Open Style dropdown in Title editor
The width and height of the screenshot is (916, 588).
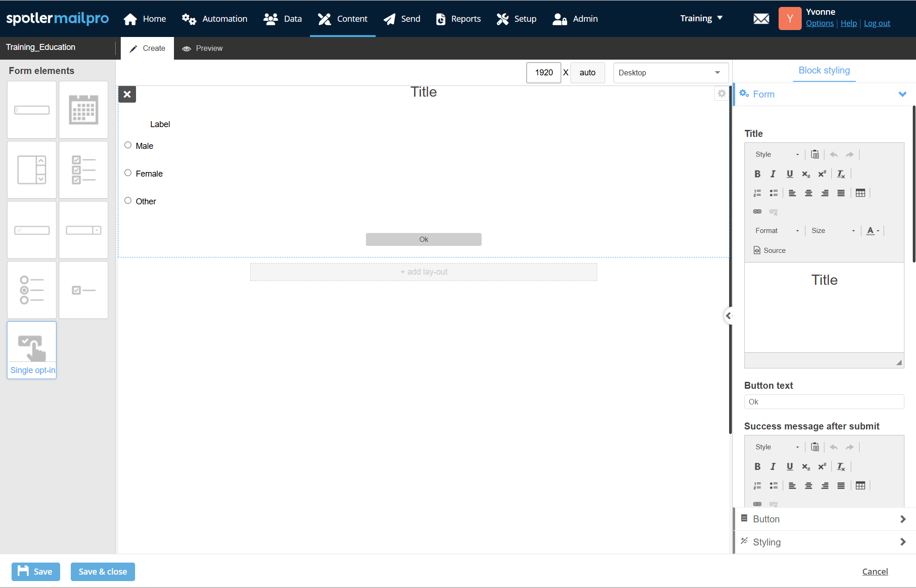[777, 154]
